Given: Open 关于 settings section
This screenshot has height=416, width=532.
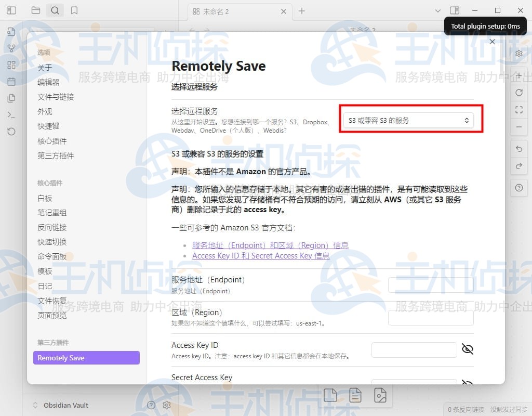Looking at the screenshot, I should click(45, 68).
